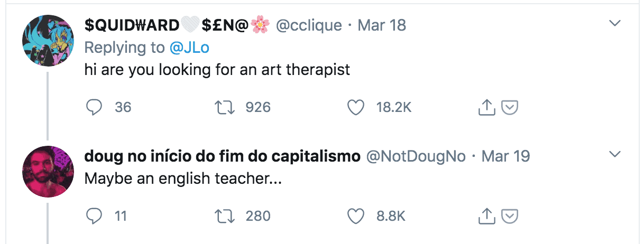The image size is (644, 244).
Task: Like the art therapist tweet
Action: click(355, 107)
